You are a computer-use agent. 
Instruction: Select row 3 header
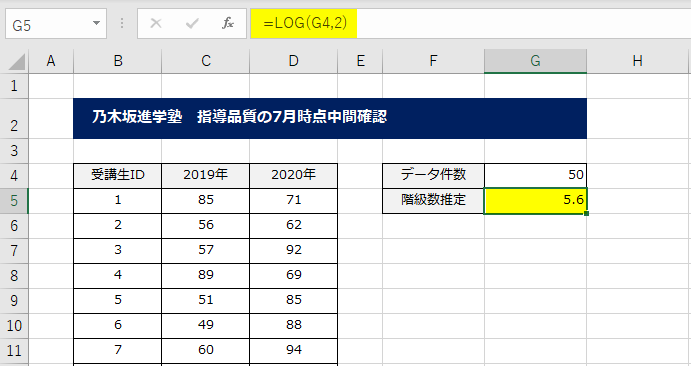tap(14, 151)
